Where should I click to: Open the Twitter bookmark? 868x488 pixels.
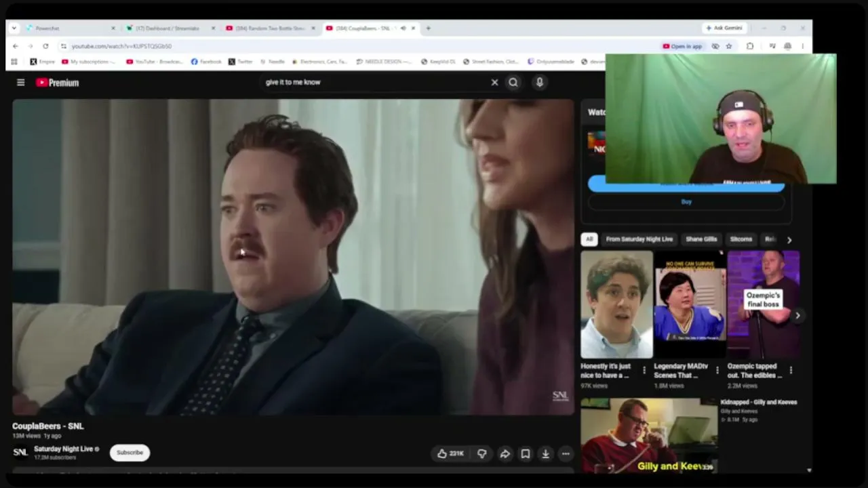tap(241, 62)
